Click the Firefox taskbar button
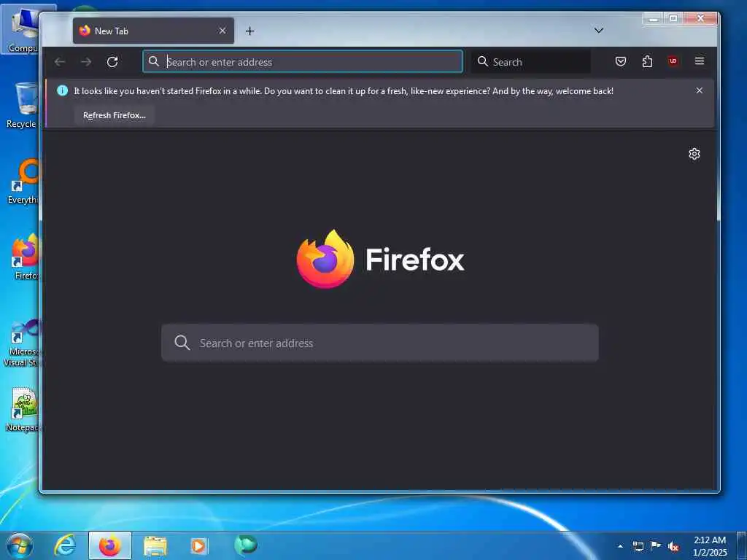747x560 pixels. point(110,545)
